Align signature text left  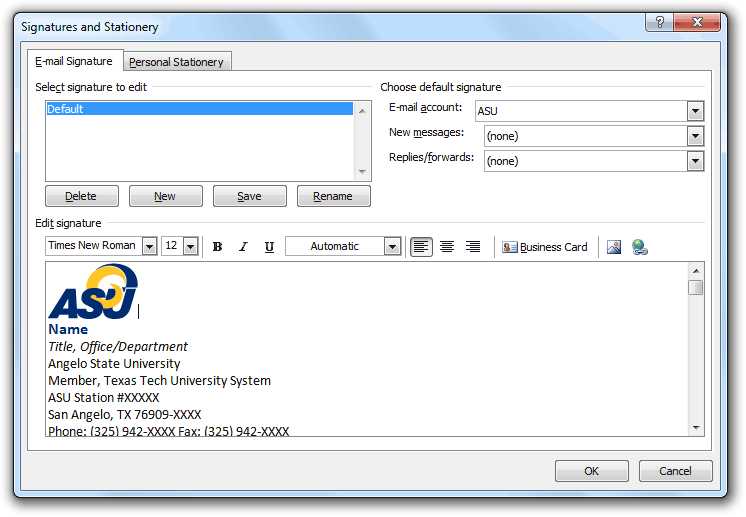[421, 247]
